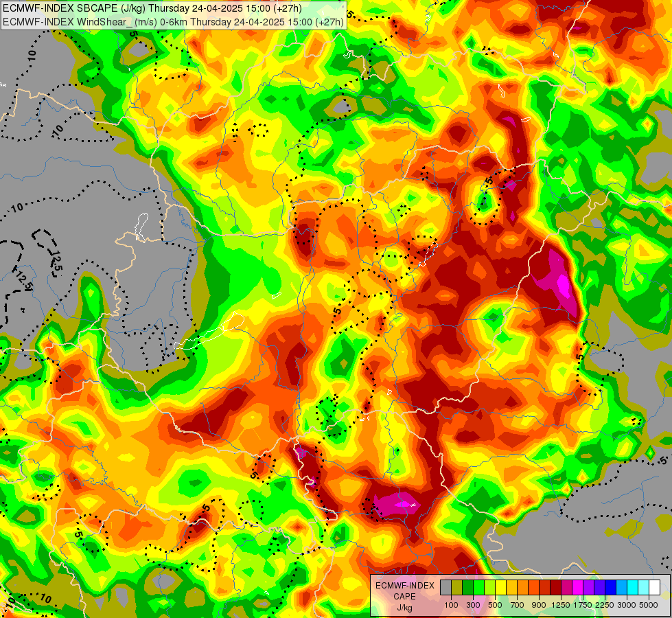Click the orange swatch right of 700
The image size is (672, 618).
click(x=523, y=588)
